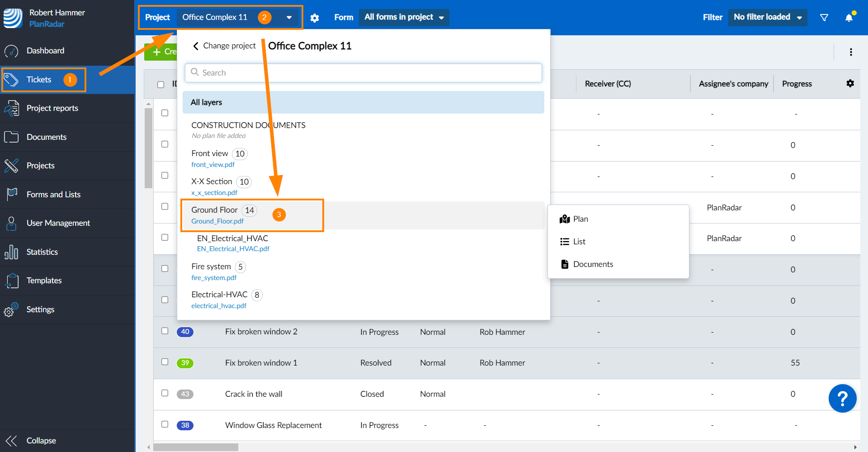This screenshot has height=452, width=868.
Task: Toggle the select-all header checkbox
Action: tap(160, 85)
